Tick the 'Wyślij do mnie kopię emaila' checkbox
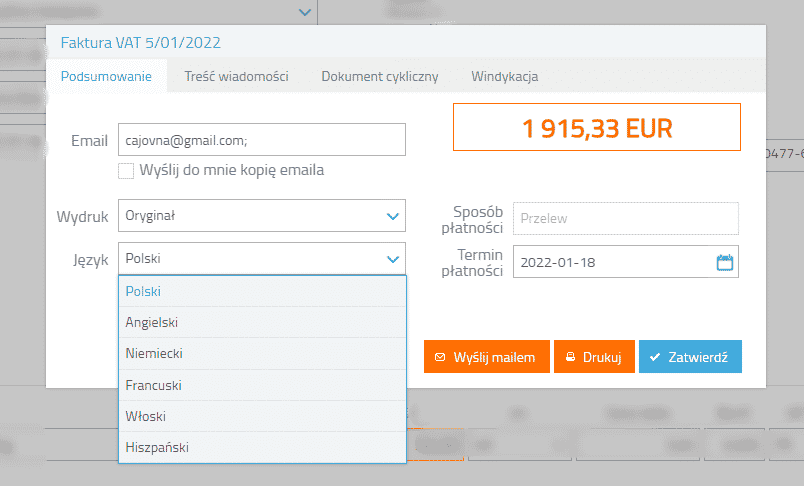 (x=126, y=171)
